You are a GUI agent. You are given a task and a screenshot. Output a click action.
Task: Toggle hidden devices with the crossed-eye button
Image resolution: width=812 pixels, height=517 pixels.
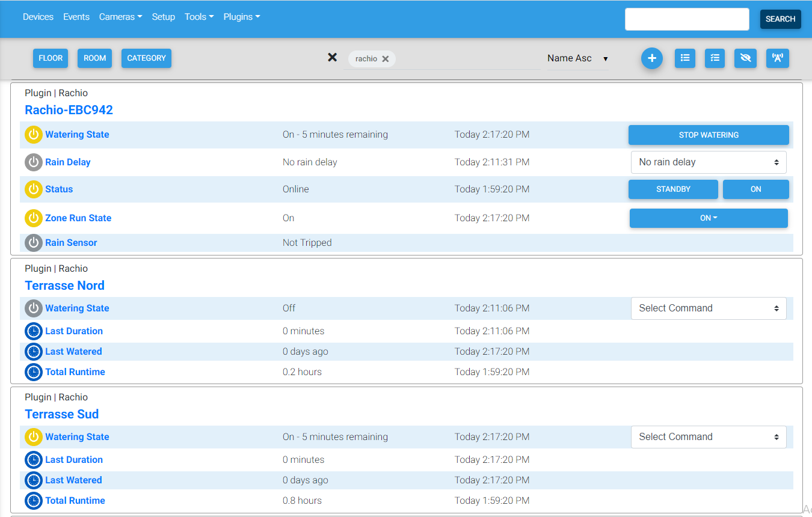[x=745, y=58]
